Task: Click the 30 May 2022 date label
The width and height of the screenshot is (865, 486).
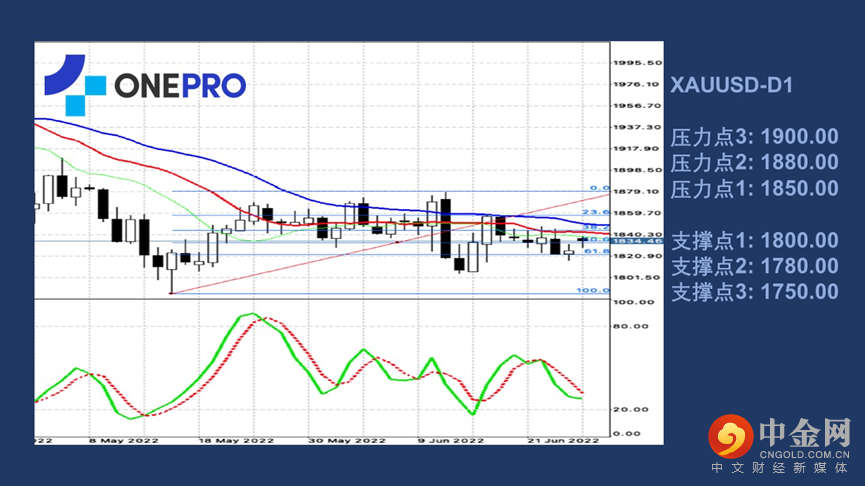Action: tap(347, 441)
